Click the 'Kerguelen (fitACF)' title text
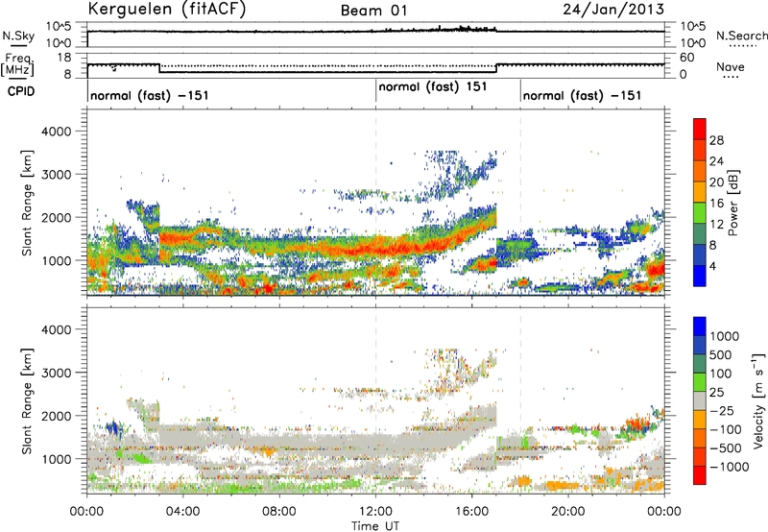The image size is (768, 532). [x=166, y=10]
